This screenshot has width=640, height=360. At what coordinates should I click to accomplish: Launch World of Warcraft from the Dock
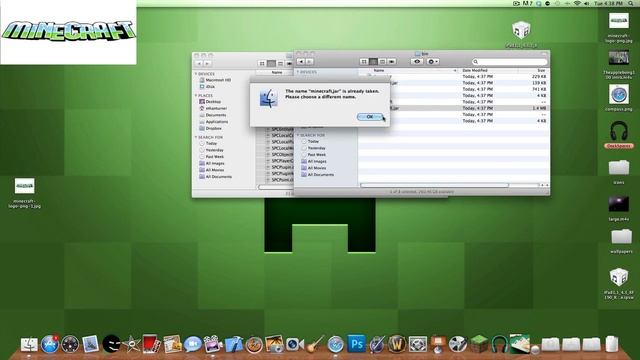(x=397, y=344)
